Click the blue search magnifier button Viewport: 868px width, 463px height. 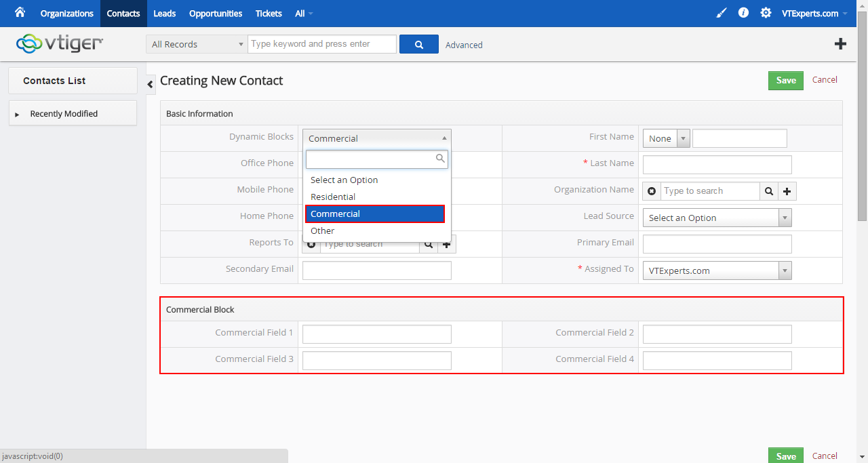[x=419, y=44]
